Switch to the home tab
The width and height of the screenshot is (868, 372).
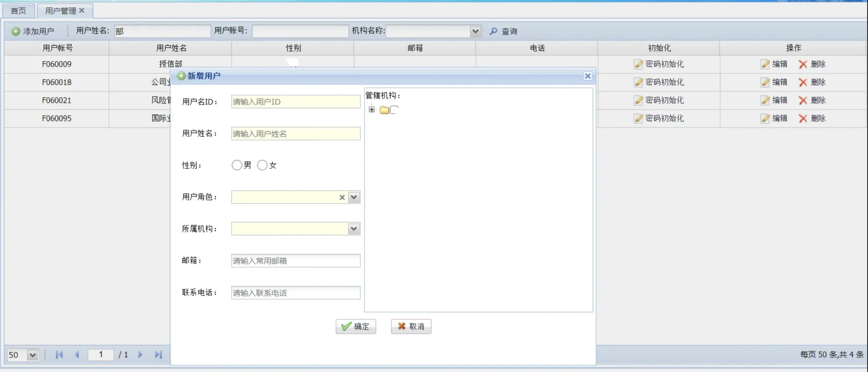[18, 11]
